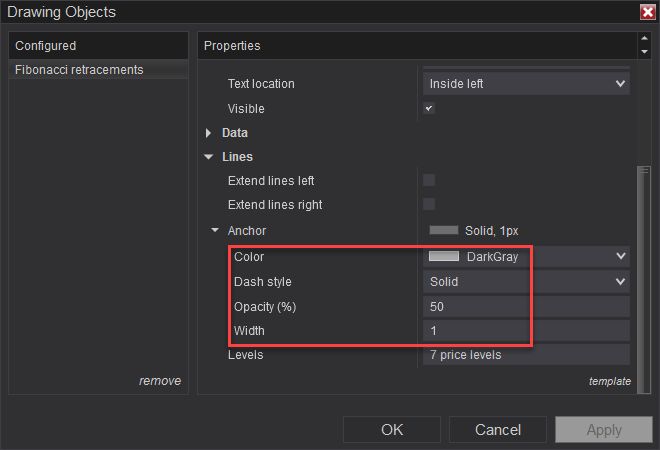This screenshot has width=660, height=450.
Task: Click the DarkGray color swatch
Action: [x=443, y=257]
